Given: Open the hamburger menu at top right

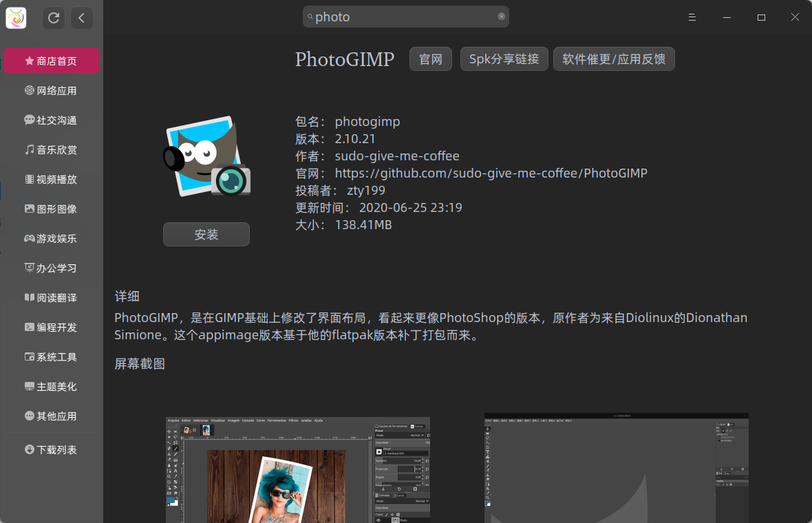Looking at the screenshot, I should coord(692,17).
